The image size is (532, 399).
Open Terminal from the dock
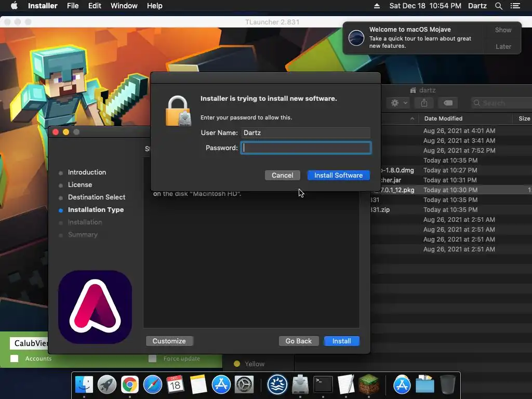coord(323,385)
